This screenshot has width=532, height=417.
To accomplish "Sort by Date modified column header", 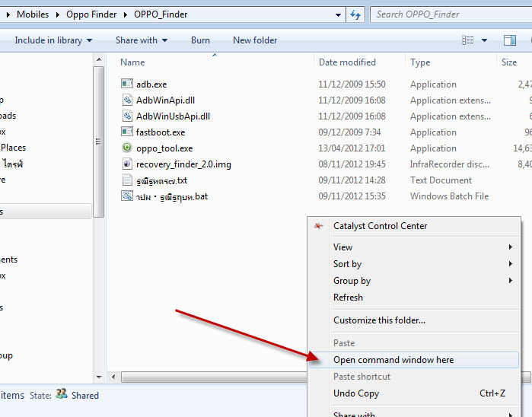I will (347, 62).
